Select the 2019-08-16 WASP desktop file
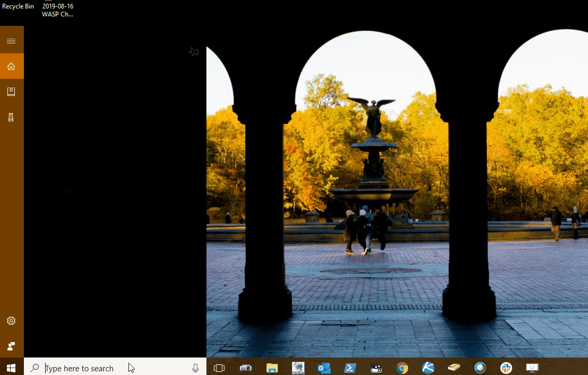 click(x=57, y=10)
